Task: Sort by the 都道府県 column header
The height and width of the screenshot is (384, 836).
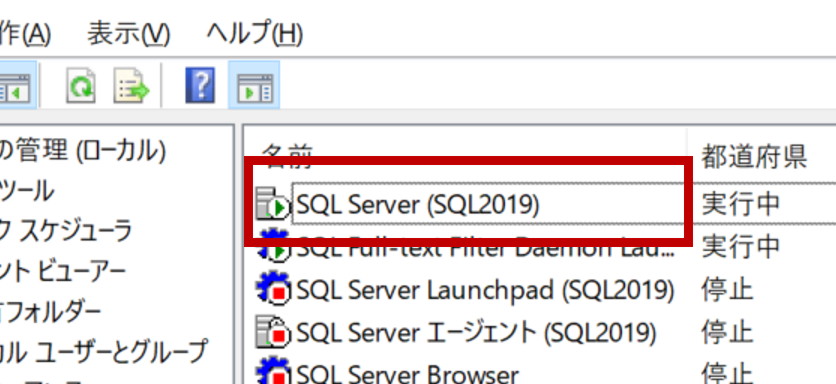Action: (753, 155)
